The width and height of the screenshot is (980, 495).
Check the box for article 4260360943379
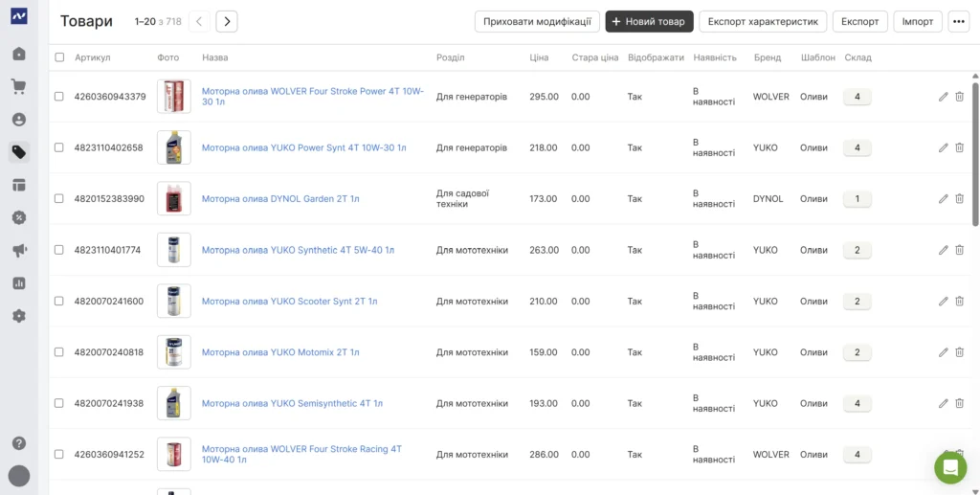point(59,97)
